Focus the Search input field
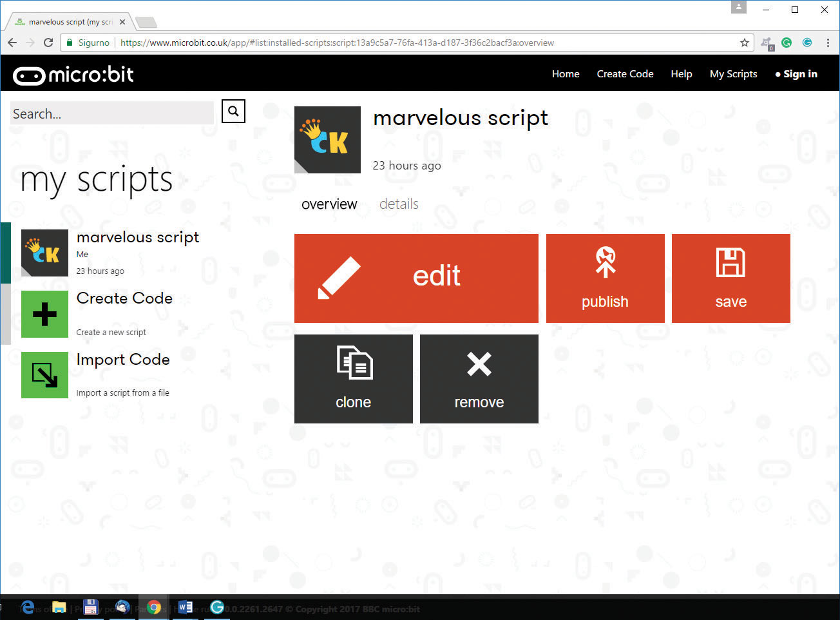Viewport: 840px width, 620px height. coord(112,113)
